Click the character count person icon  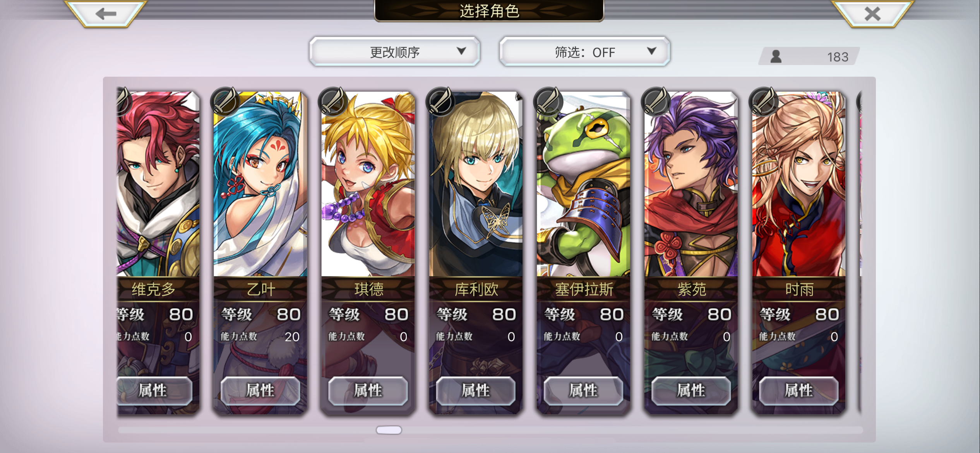pyautogui.click(x=776, y=57)
